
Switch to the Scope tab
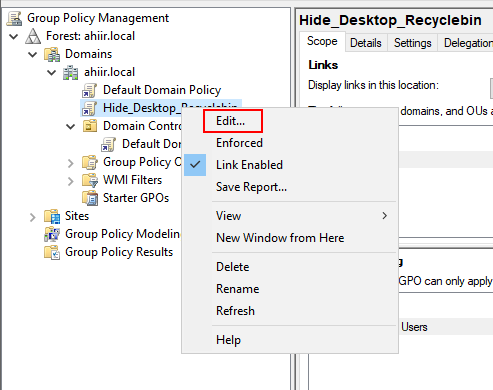[x=322, y=41]
